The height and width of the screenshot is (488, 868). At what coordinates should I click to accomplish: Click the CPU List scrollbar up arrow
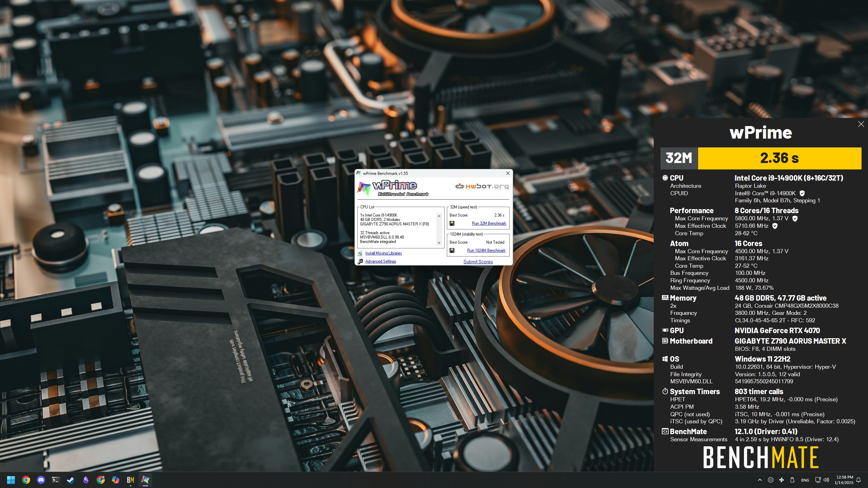(439, 216)
